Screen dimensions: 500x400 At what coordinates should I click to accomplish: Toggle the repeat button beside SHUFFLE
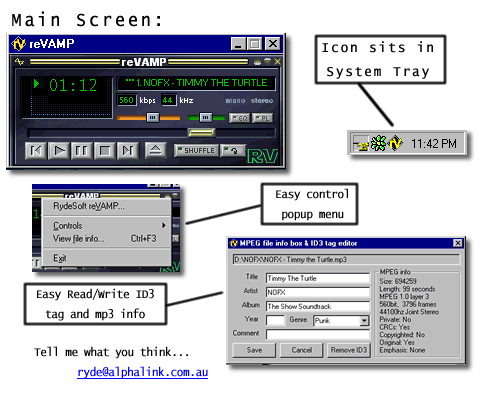[x=233, y=151]
